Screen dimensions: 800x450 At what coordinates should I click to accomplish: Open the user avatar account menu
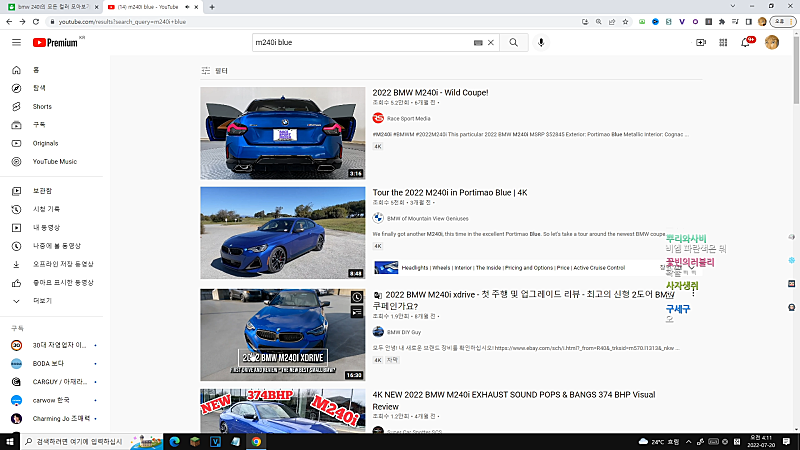pyautogui.click(x=772, y=42)
